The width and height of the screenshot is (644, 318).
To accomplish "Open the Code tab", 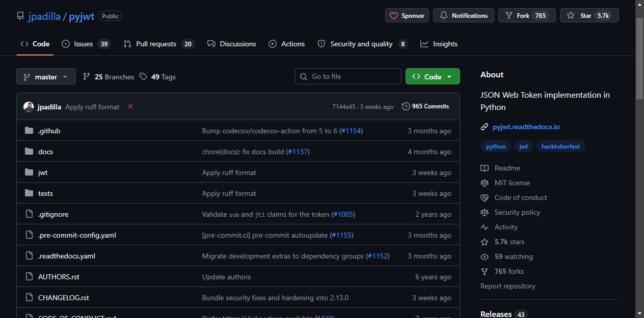I will click(x=35, y=44).
